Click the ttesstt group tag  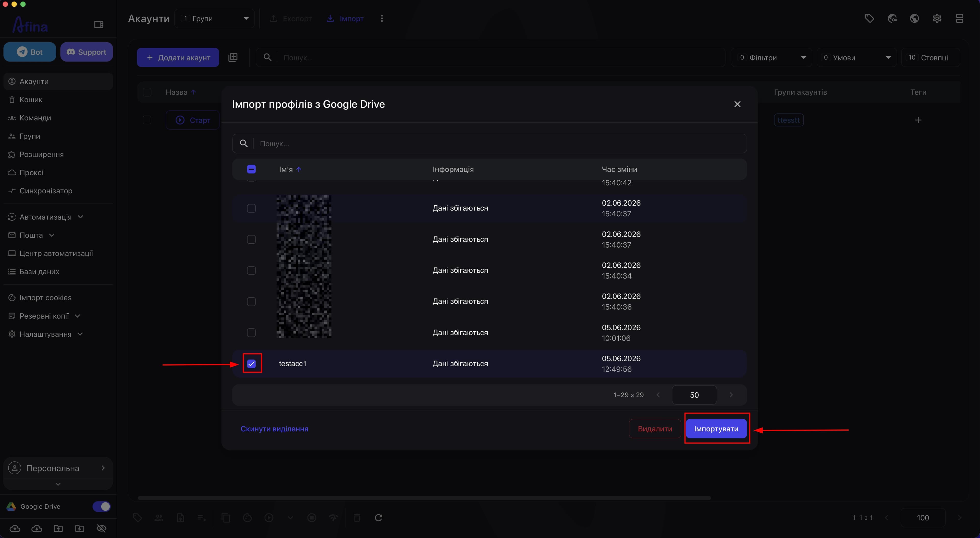click(x=789, y=120)
